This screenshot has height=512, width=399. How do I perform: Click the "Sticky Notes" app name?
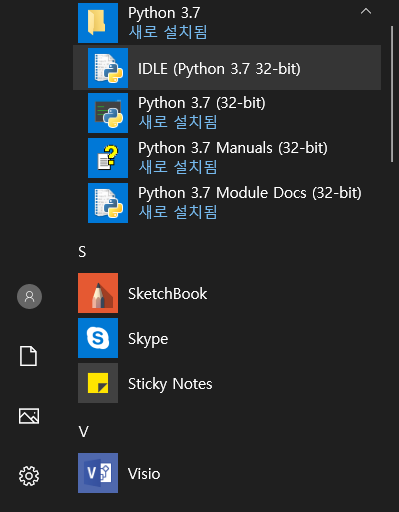point(170,384)
